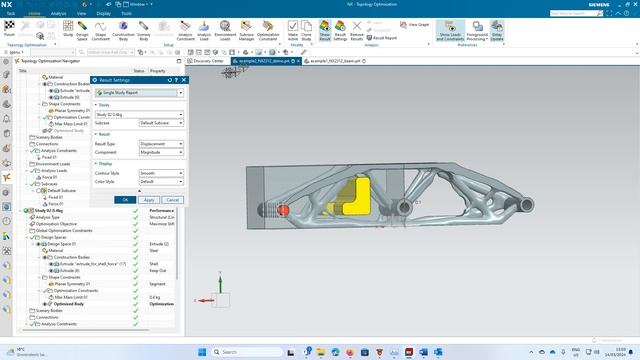Screen dimensions: 640x360
Task: Open the Task ribbon tab
Action: (11, 13)
